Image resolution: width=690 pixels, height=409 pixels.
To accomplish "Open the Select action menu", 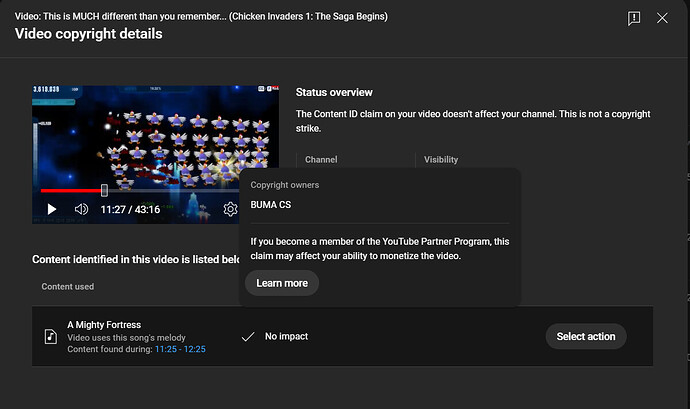I will [586, 336].
